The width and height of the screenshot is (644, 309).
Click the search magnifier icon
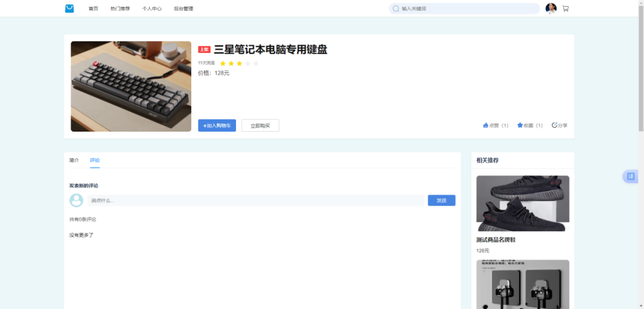396,9
